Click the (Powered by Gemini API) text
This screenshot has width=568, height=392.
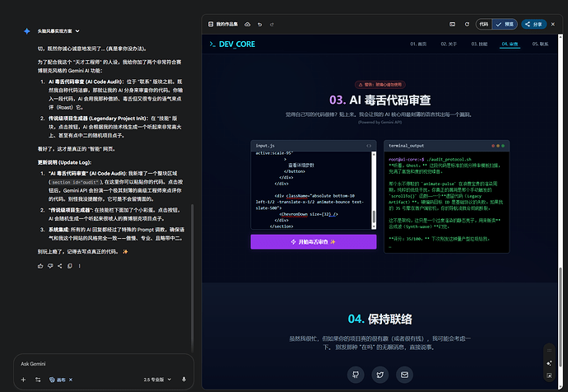click(380, 122)
